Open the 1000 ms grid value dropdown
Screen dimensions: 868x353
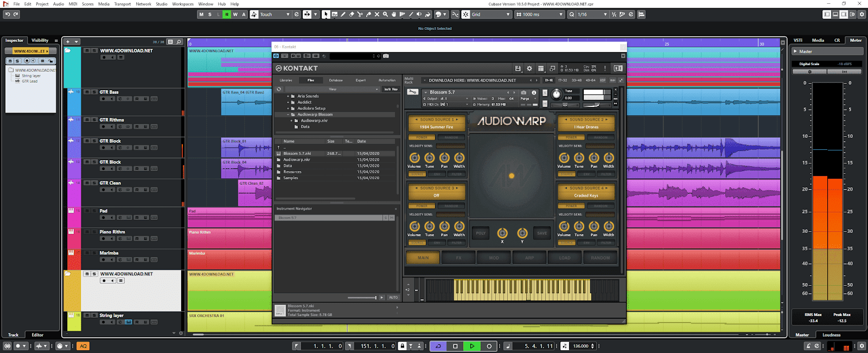[x=539, y=15]
